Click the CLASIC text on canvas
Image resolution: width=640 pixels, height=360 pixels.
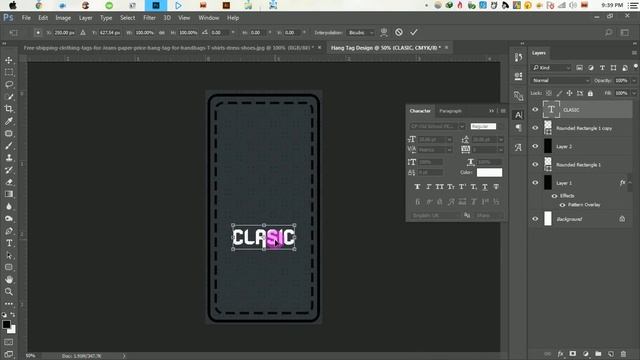pyautogui.click(x=263, y=237)
